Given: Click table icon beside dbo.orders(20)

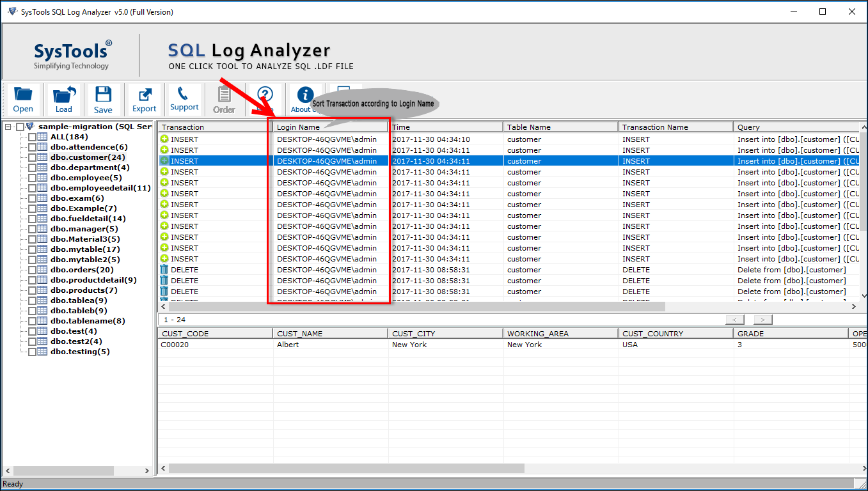Looking at the screenshot, I should coord(43,270).
